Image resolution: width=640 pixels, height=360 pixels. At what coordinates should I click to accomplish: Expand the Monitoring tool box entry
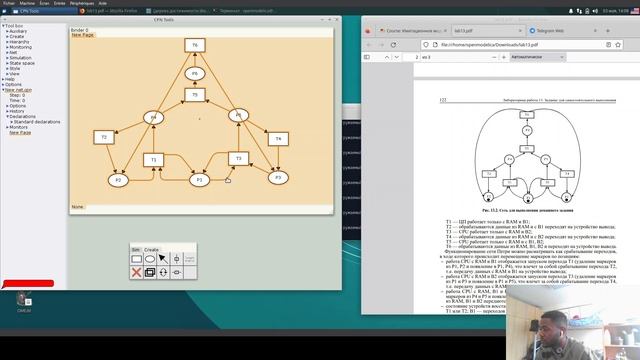[x=7, y=47]
